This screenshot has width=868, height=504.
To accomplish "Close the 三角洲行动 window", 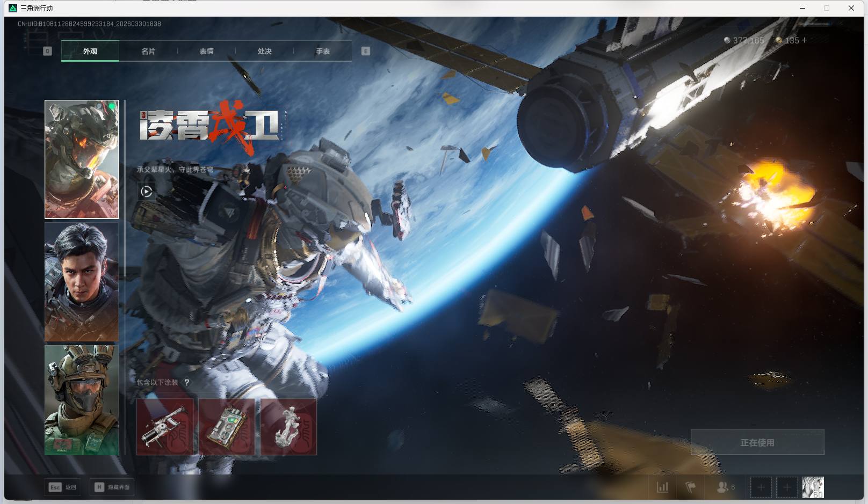I will [851, 8].
